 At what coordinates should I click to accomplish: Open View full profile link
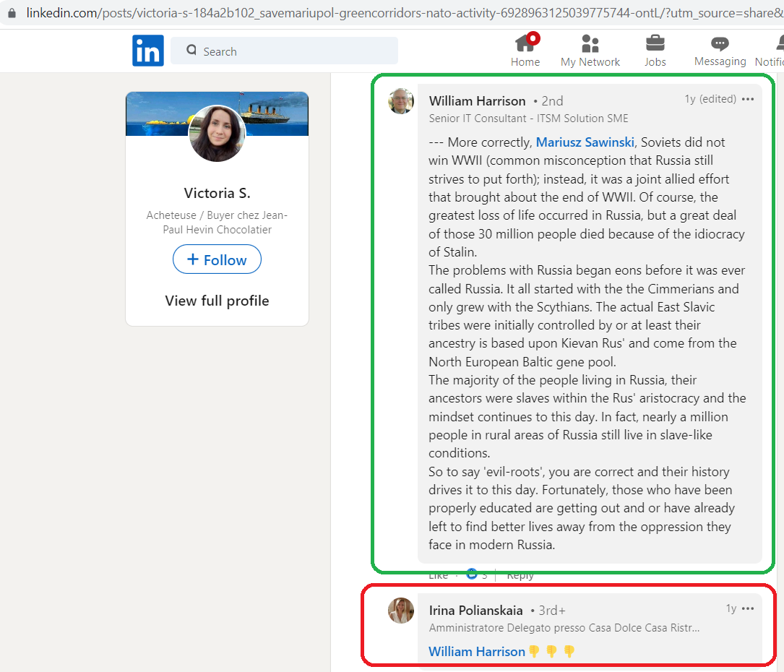(x=217, y=301)
